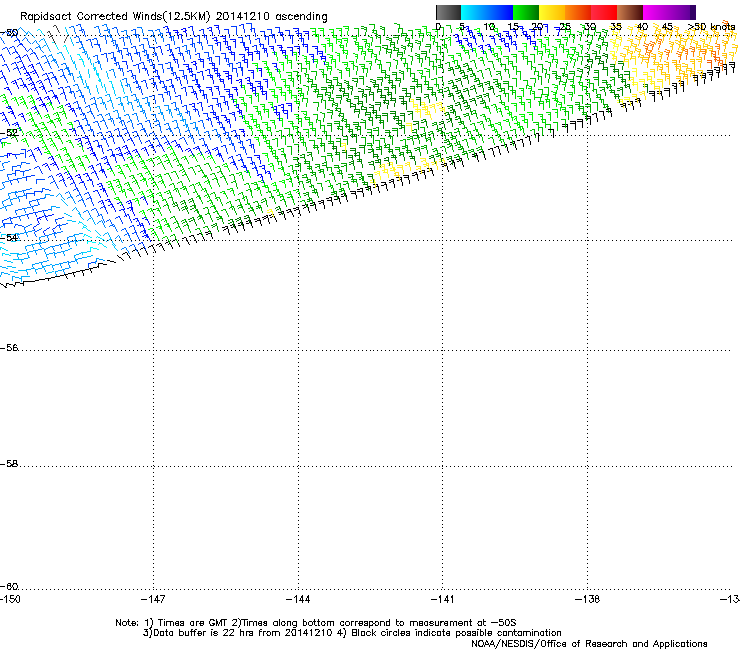Image resolution: width=740 pixels, height=650 pixels.
Task: Click the '-138' longitude axis label
Action: tap(588, 599)
